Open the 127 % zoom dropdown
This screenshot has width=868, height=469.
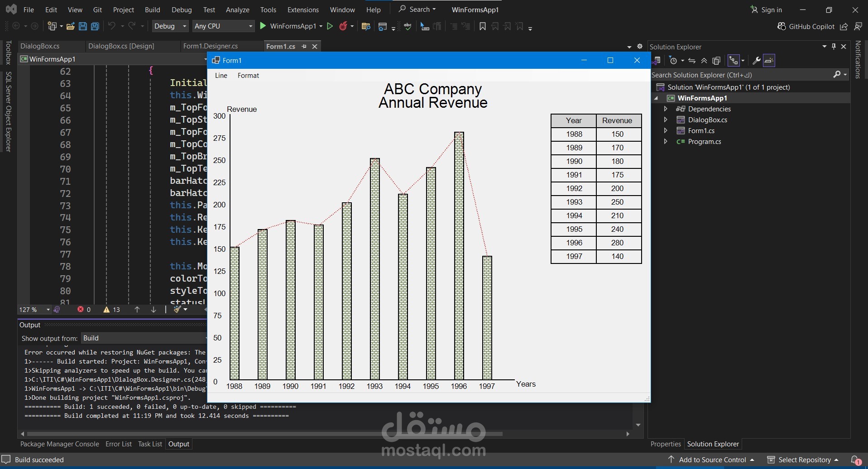click(x=34, y=310)
